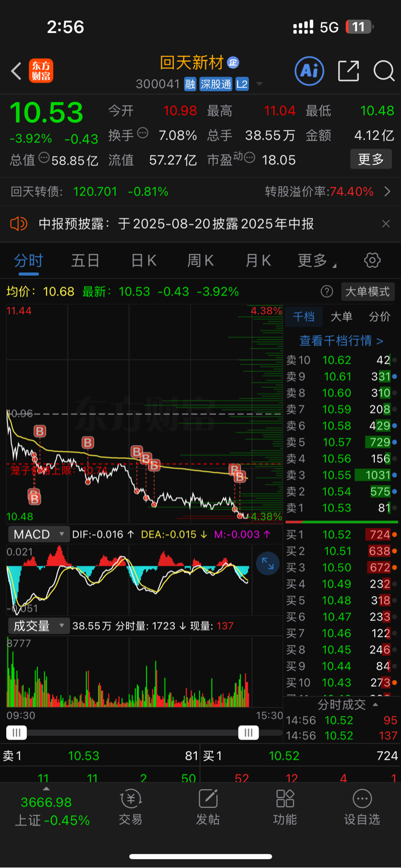
Task: Open the search magnifier icon
Action: pos(384,70)
